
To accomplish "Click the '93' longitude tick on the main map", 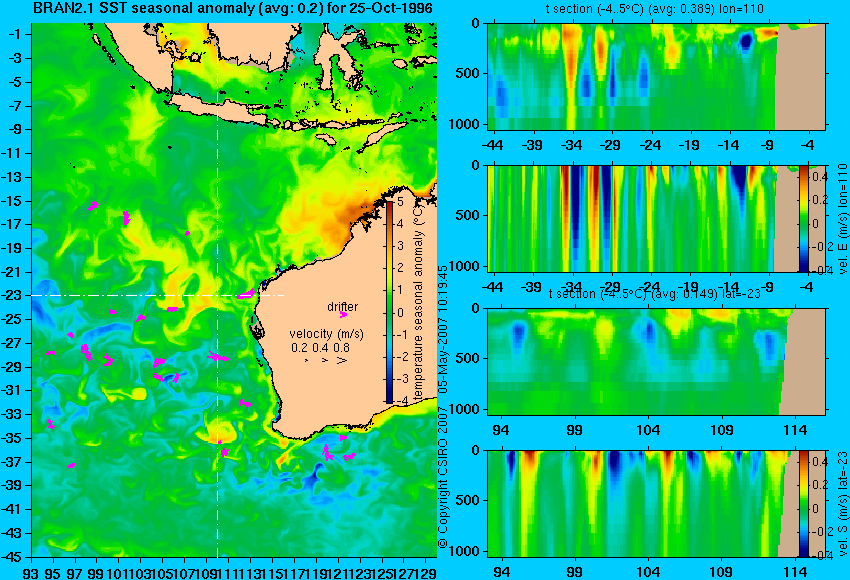I will pyautogui.click(x=31, y=572).
